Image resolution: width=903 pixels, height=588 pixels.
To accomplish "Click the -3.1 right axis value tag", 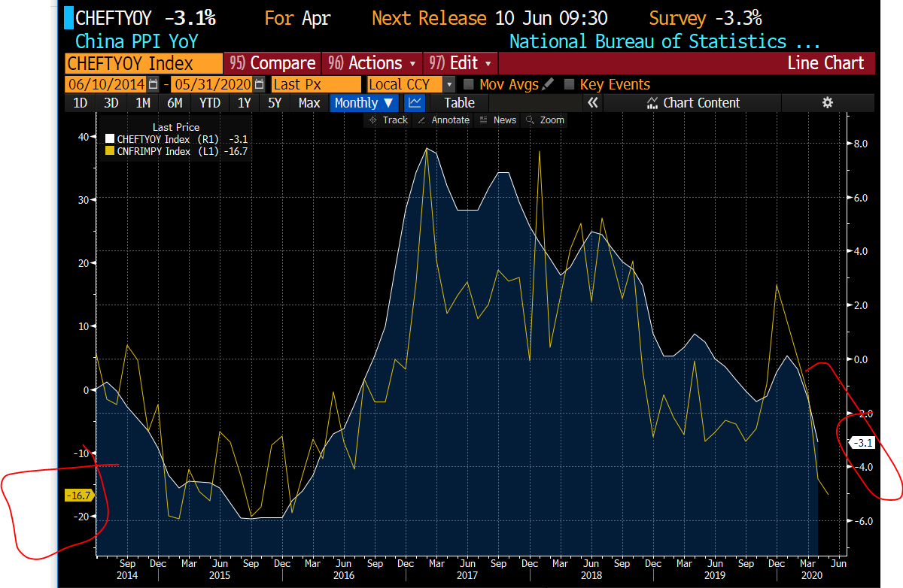I will tap(862, 443).
